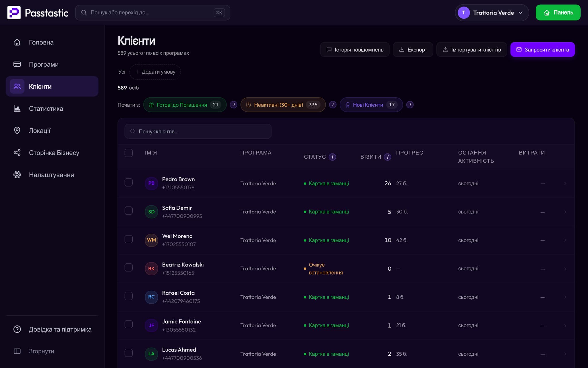Toggle the select-all checkbox in table header
The height and width of the screenshot is (368, 588).
[x=129, y=153]
